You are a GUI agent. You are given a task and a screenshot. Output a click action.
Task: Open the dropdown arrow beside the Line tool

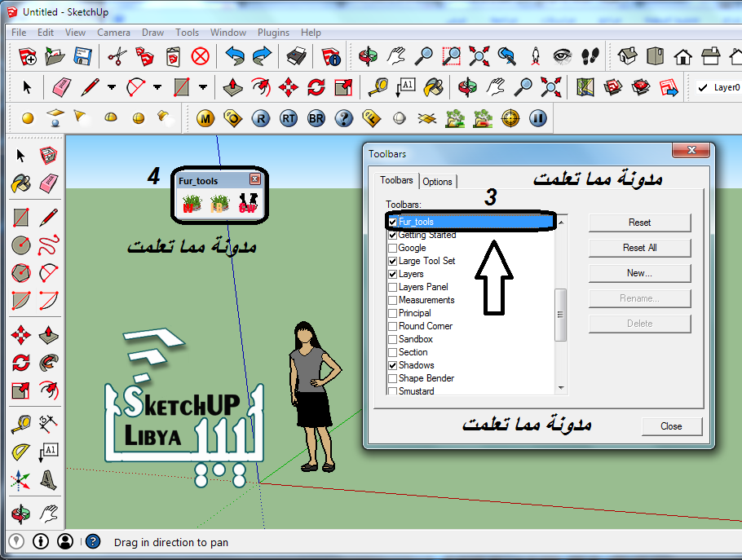111,86
